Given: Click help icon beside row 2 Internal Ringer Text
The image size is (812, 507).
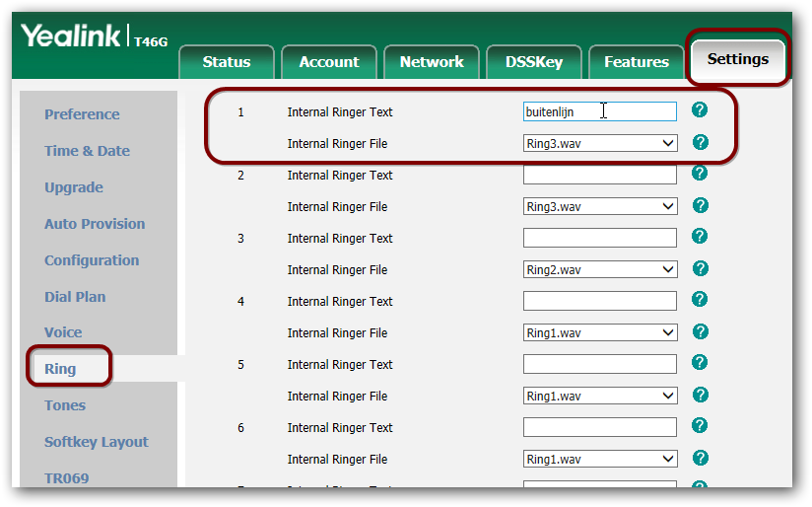Looking at the screenshot, I should coord(700,174).
